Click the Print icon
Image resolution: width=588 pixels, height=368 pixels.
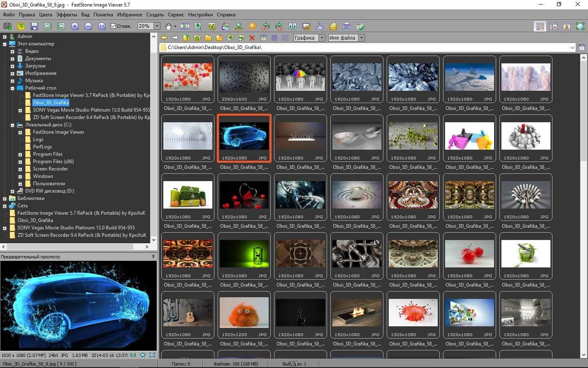pyautogui.click(x=347, y=26)
